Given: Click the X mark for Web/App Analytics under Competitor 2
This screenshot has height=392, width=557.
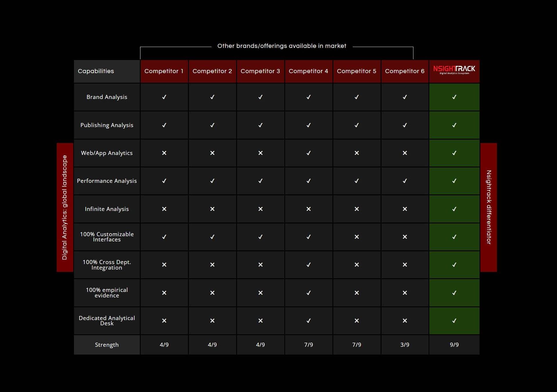Looking at the screenshot, I should pos(212,153).
